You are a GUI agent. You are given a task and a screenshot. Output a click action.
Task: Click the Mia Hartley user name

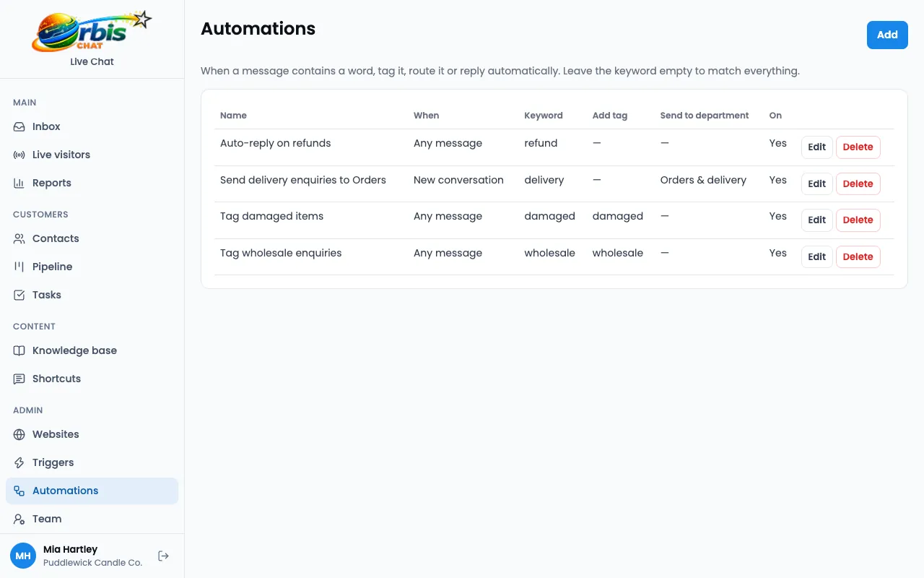[70, 549]
